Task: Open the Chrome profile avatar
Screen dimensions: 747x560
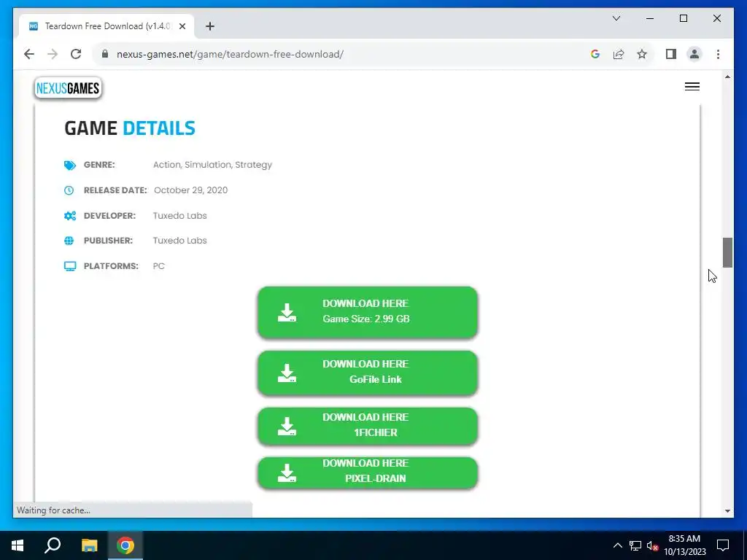Action: point(694,54)
